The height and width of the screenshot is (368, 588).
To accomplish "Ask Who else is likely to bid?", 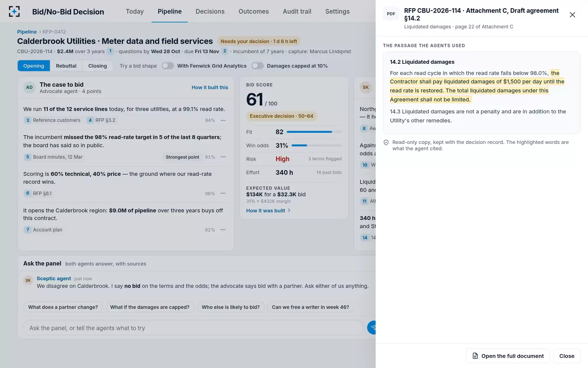I will [x=231, y=307].
